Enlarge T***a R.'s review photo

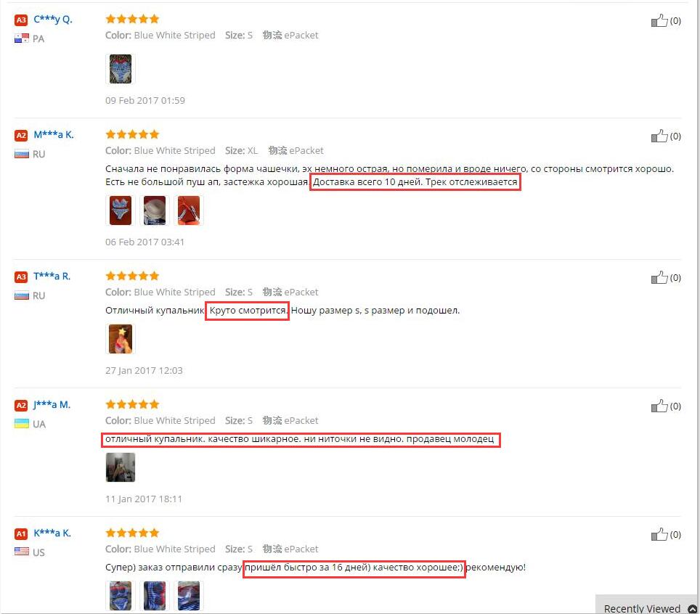[121, 339]
